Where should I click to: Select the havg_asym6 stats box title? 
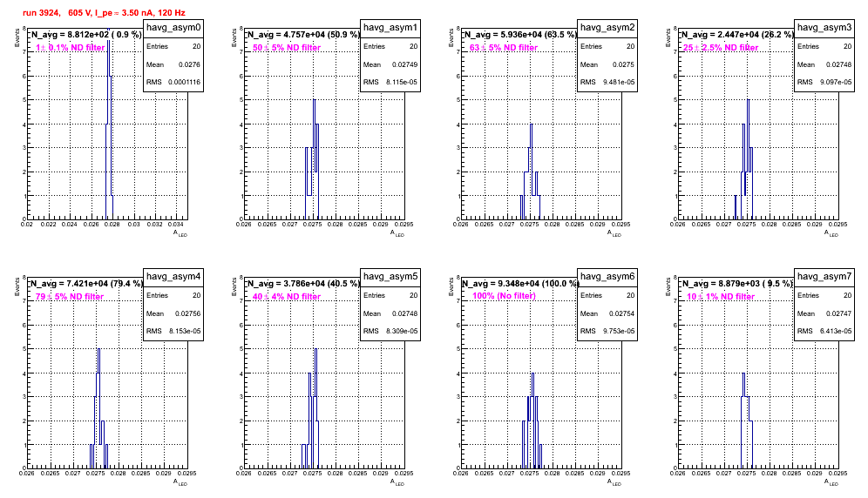coord(607,277)
